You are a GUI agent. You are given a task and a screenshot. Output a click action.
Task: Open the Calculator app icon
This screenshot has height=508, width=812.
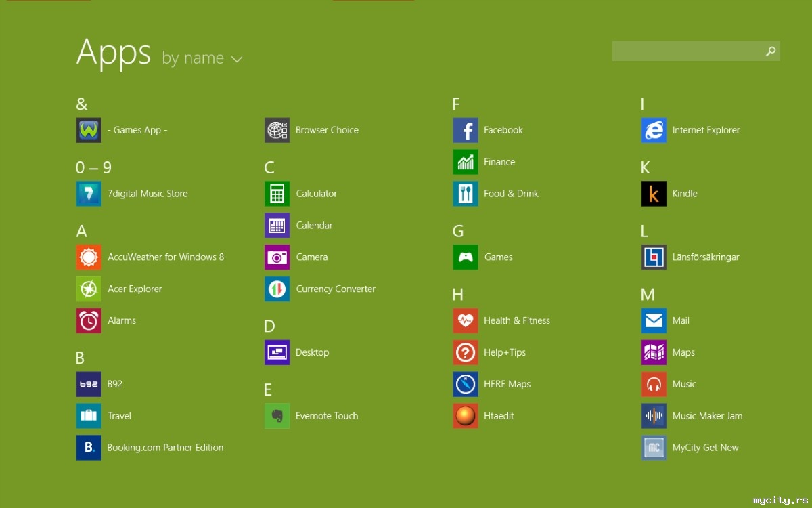277,194
